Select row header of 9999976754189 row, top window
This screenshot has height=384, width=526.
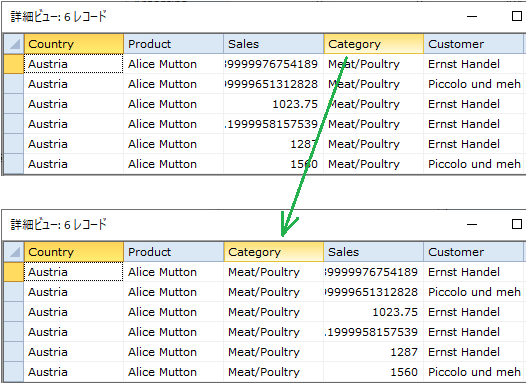14,64
